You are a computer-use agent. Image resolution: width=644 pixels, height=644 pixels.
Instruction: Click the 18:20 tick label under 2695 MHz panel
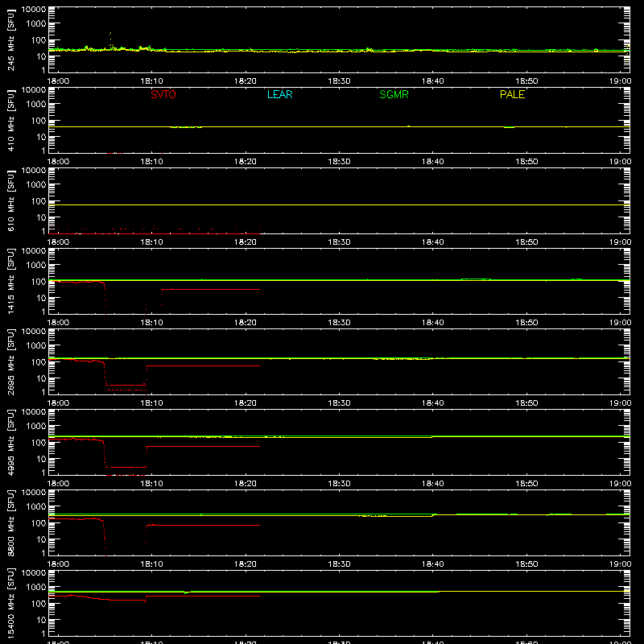click(x=246, y=403)
